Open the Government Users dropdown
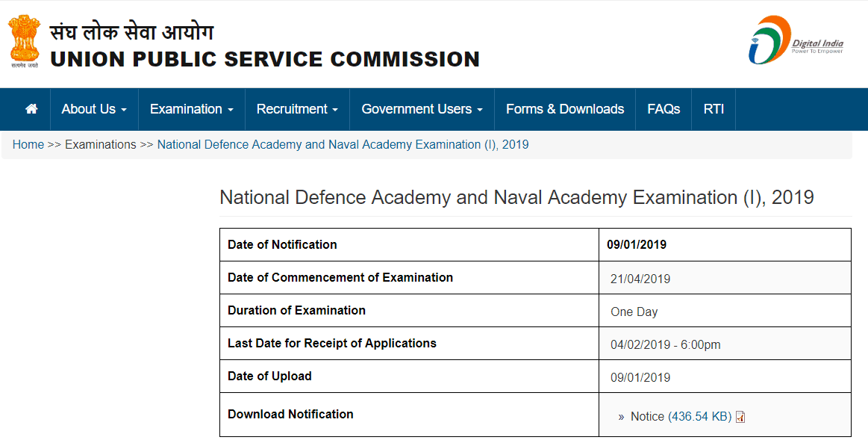Image resolution: width=868 pixels, height=446 pixels. point(422,109)
